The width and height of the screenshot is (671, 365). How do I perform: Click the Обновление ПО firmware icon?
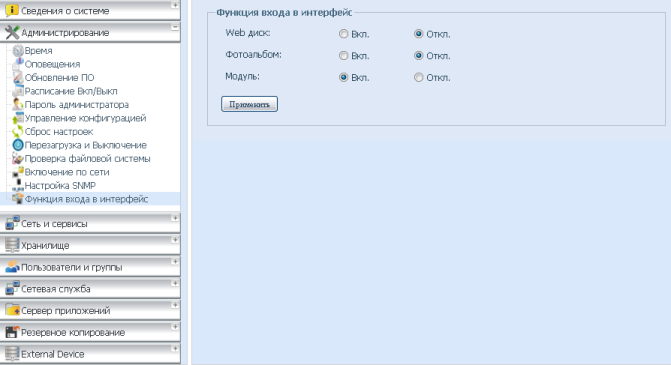[x=18, y=77]
